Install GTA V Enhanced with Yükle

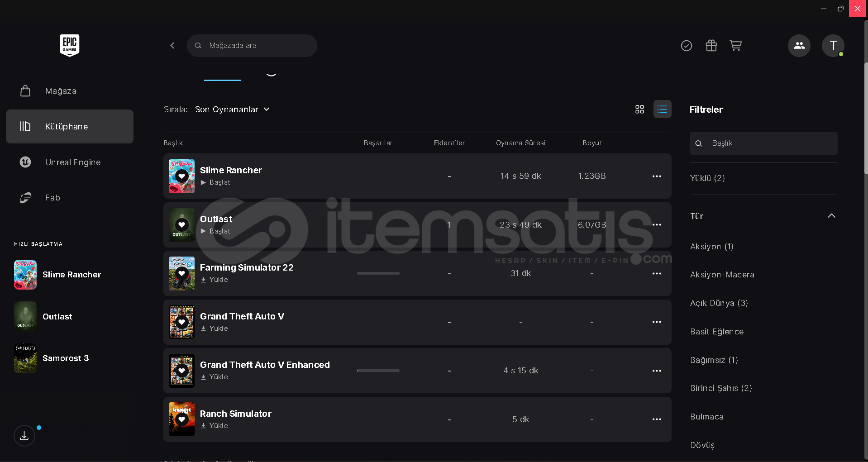[x=215, y=377]
